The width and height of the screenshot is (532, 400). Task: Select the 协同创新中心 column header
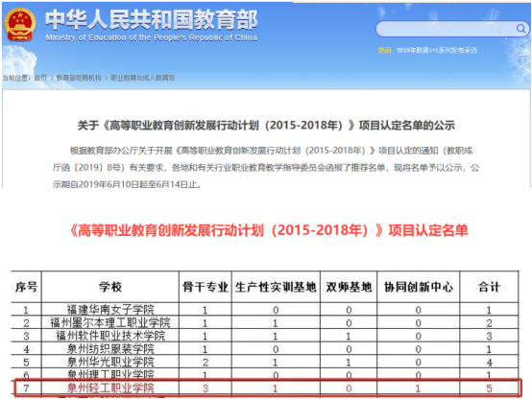tap(419, 287)
